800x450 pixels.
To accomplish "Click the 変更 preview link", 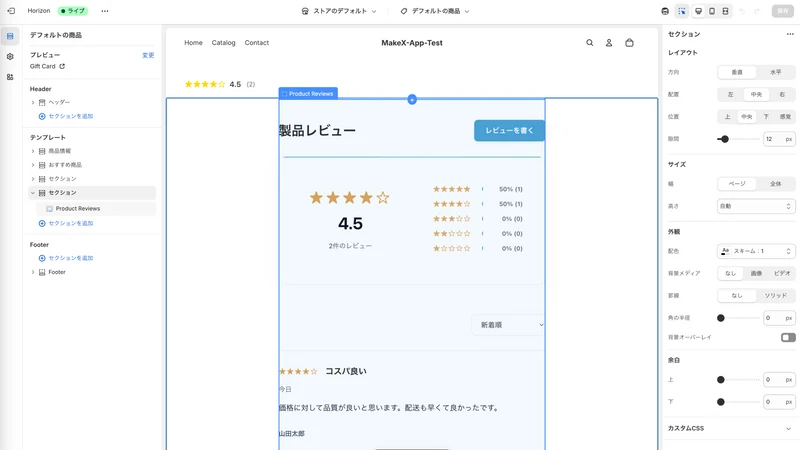I will [x=148, y=55].
